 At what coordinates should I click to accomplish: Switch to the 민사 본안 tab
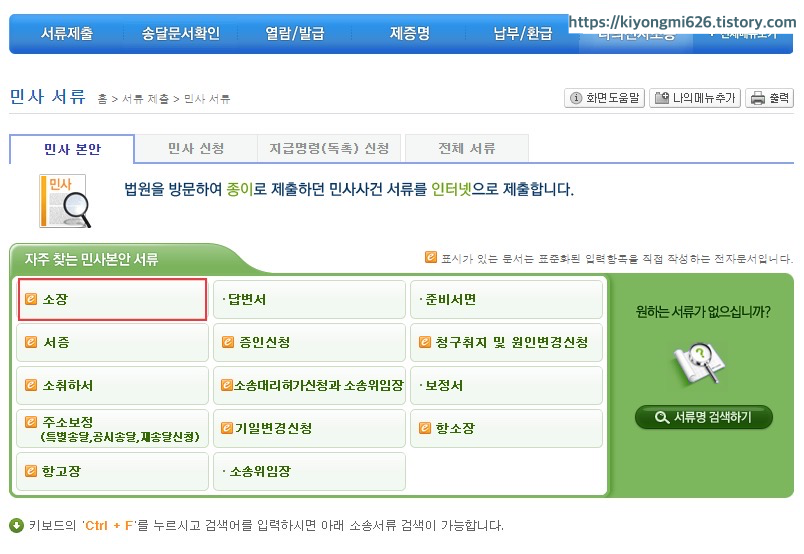(72, 149)
